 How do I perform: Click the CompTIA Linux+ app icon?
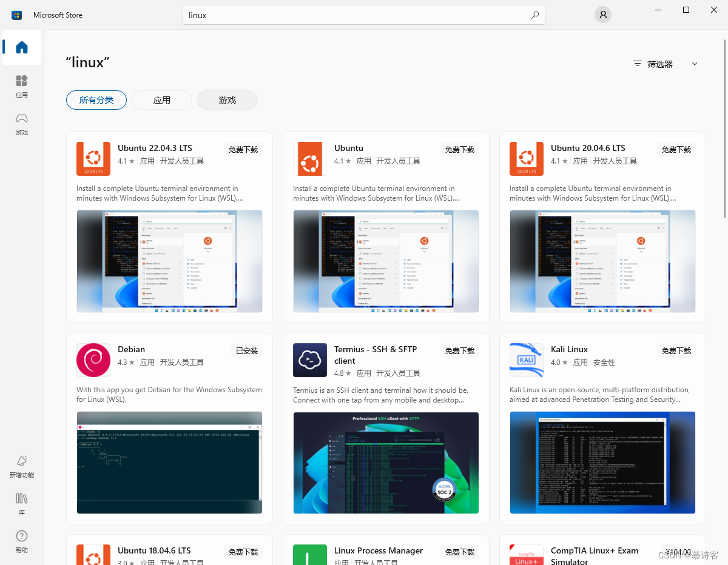click(527, 555)
